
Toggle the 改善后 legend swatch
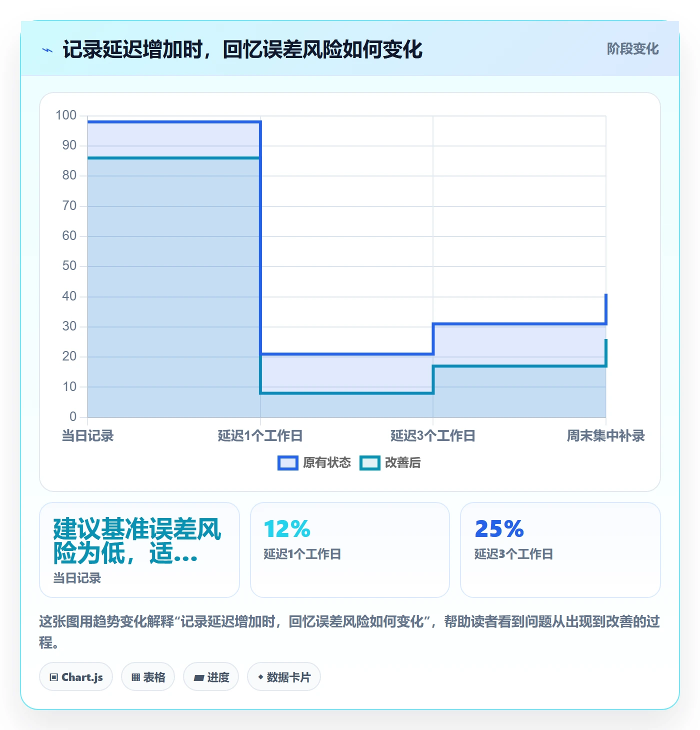370,463
